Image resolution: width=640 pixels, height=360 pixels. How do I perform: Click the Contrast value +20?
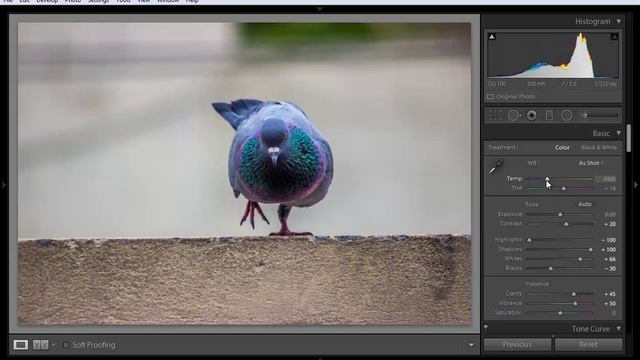(610, 224)
